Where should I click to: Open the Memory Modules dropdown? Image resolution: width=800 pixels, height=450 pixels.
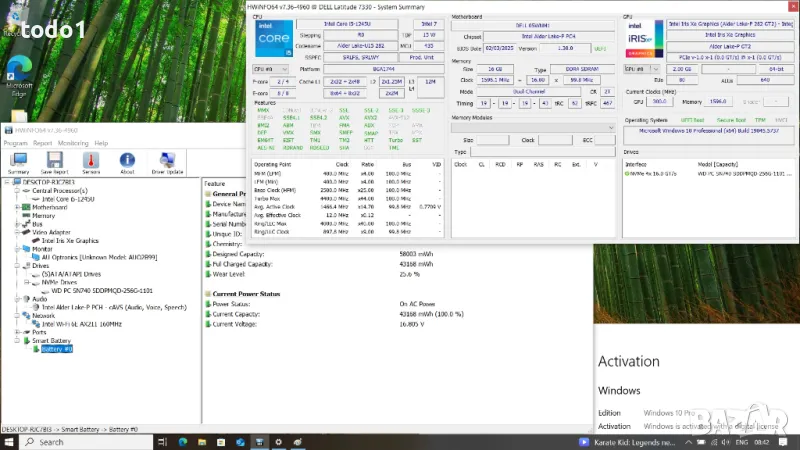tap(531, 127)
